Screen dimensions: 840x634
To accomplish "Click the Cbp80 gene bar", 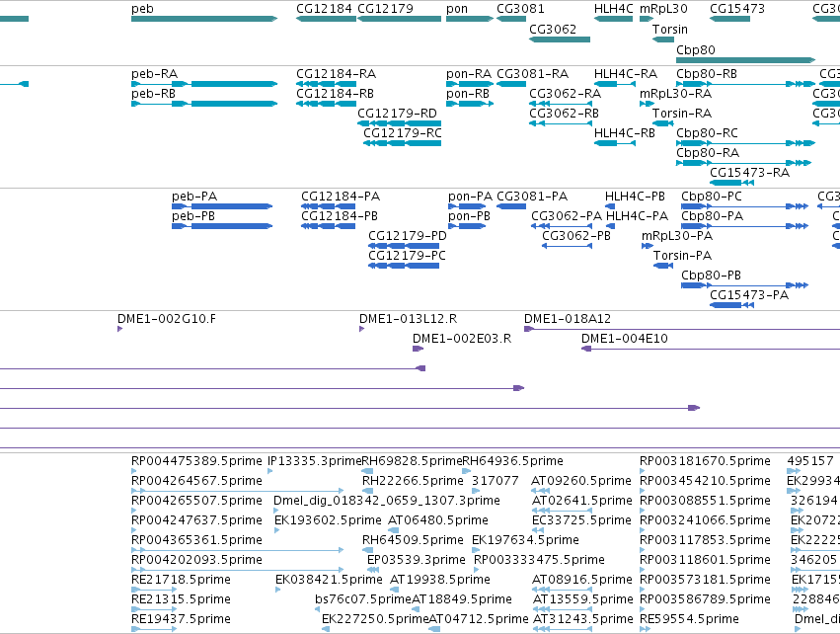I will click(x=745, y=60).
